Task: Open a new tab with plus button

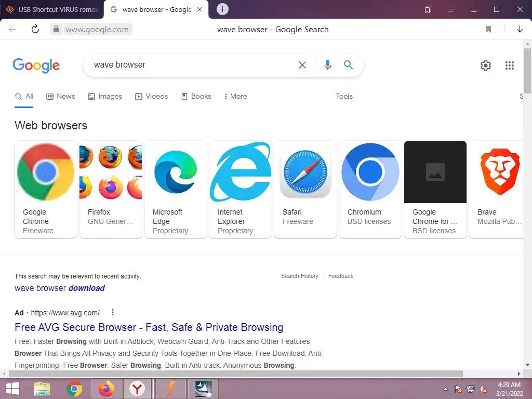Action: 222,9
